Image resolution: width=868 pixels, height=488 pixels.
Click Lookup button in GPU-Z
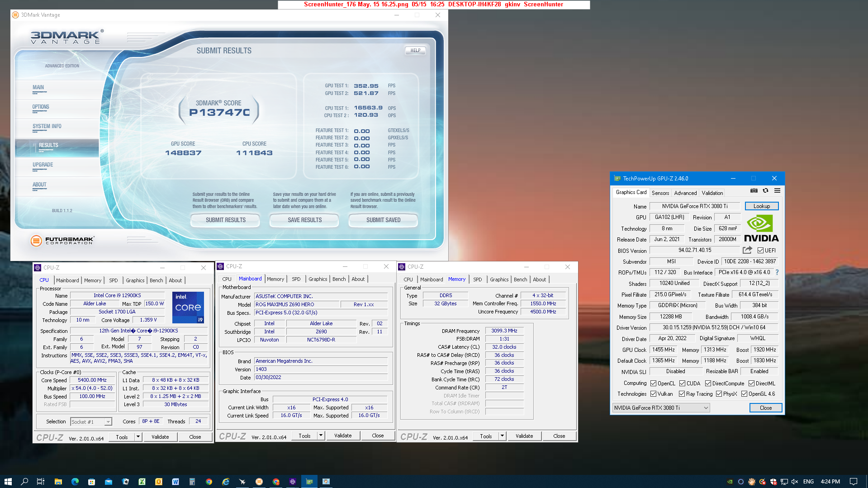[x=762, y=206]
